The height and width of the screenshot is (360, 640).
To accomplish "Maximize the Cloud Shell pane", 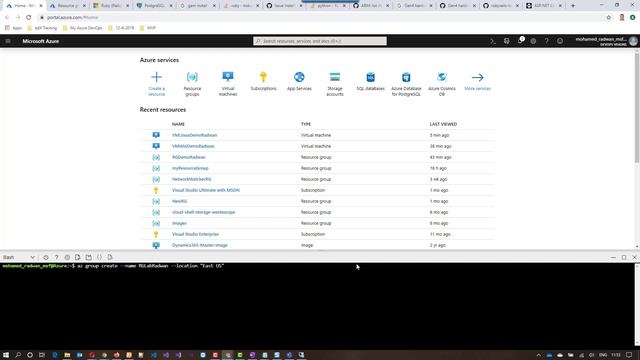I will (x=624, y=258).
